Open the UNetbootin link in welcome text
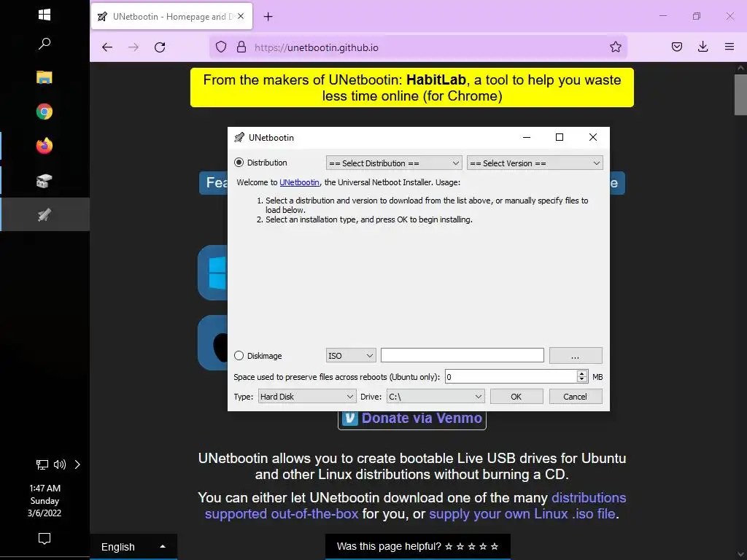This screenshot has width=747, height=560. 299,182
